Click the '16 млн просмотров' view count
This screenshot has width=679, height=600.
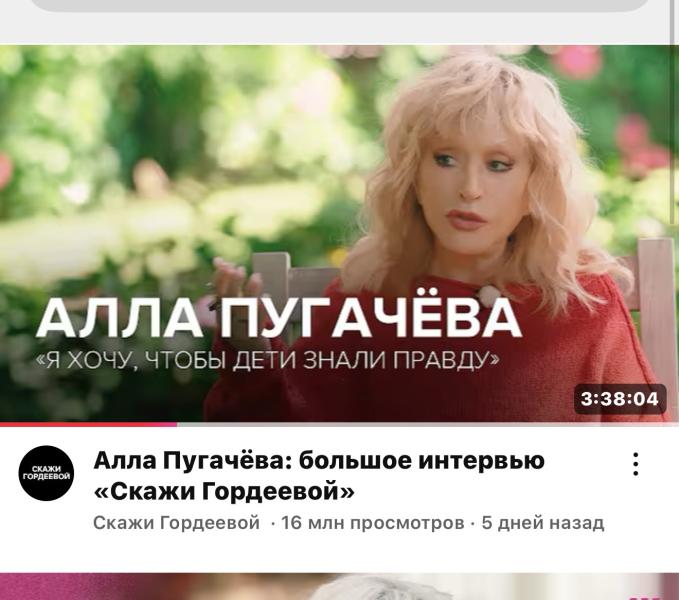pyautogui.click(x=372, y=523)
